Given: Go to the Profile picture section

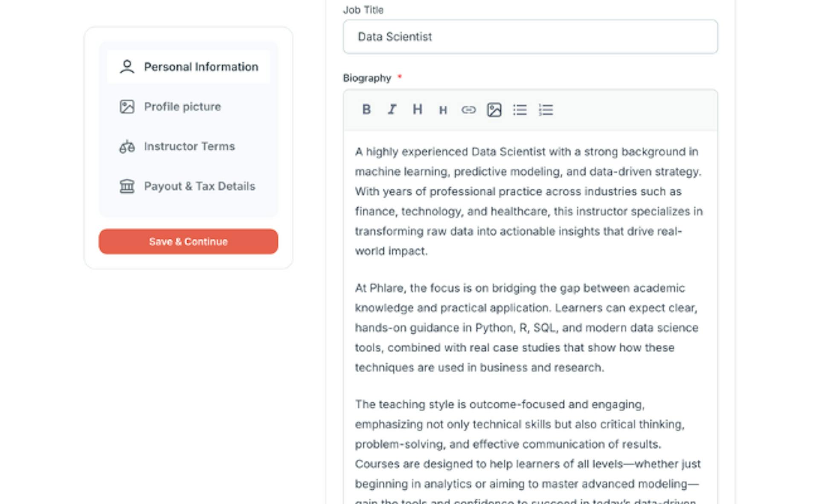Looking at the screenshot, I should point(182,107).
